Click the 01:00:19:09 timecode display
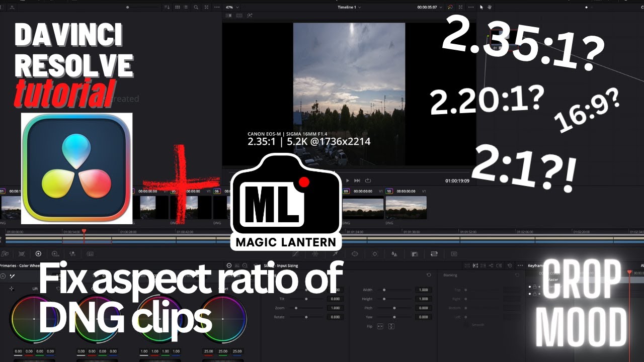This screenshot has height=362, width=644. tap(457, 180)
